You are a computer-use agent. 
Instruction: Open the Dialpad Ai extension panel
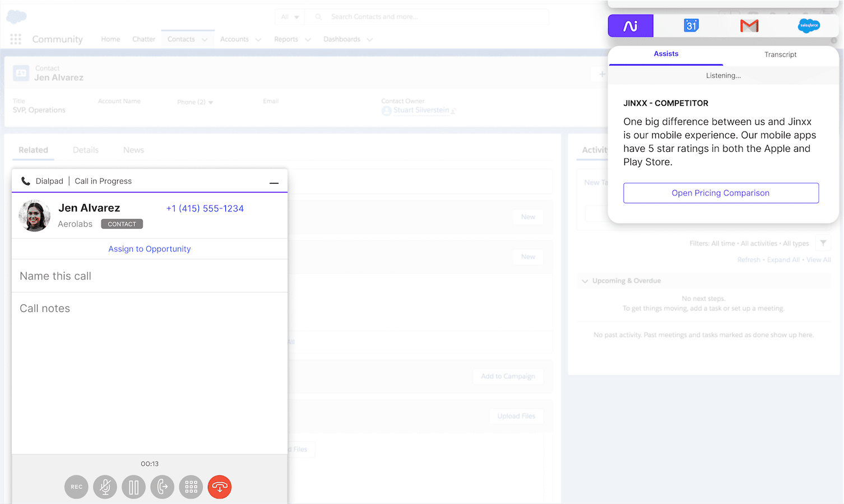pyautogui.click(x=630, y=26)
